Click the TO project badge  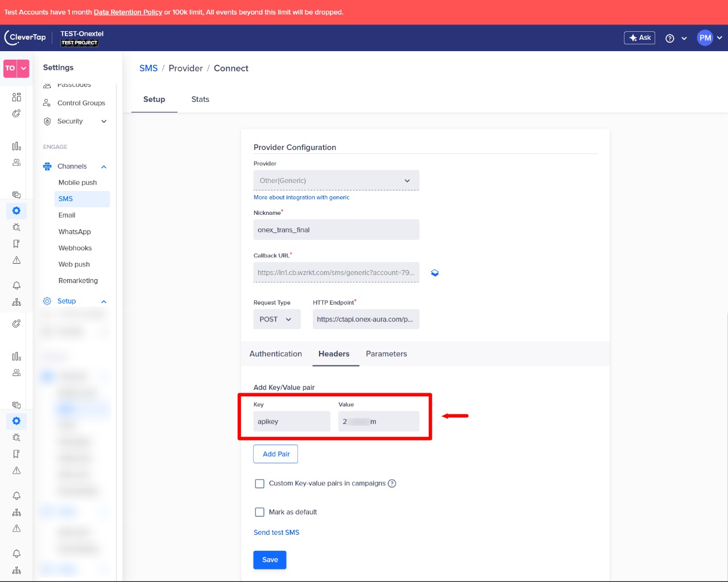pyautogui.click(x=10, y=68)
